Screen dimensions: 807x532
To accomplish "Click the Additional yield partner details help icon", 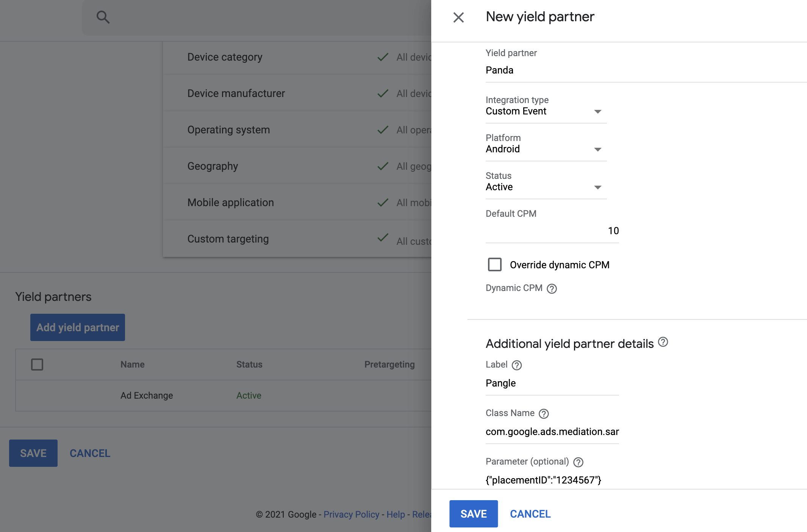I will click(663, 342).
